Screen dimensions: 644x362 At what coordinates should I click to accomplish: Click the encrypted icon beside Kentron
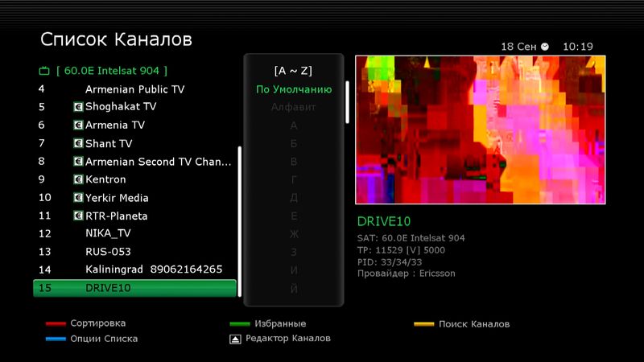click(78, 179)
